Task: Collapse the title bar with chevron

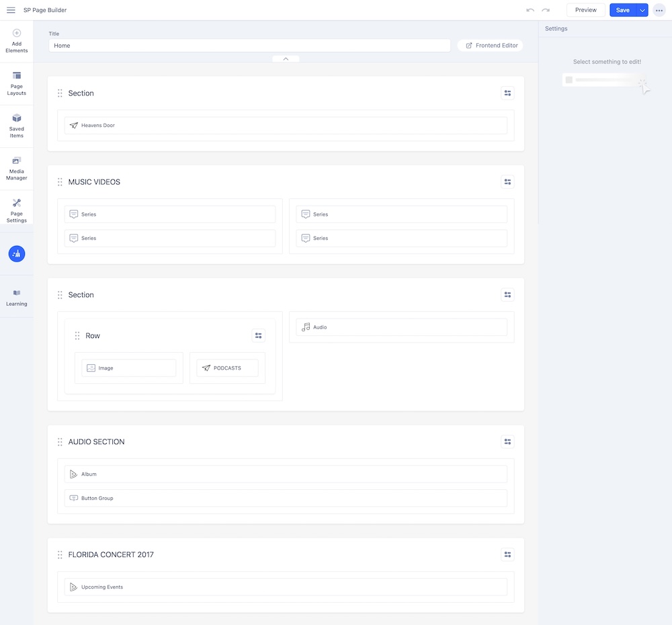Action: click(x=286, y=59)
